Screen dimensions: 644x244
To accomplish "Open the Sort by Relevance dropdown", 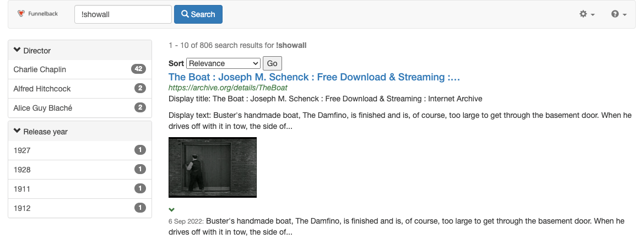I will pyautogui.click(x=223, y=63).
